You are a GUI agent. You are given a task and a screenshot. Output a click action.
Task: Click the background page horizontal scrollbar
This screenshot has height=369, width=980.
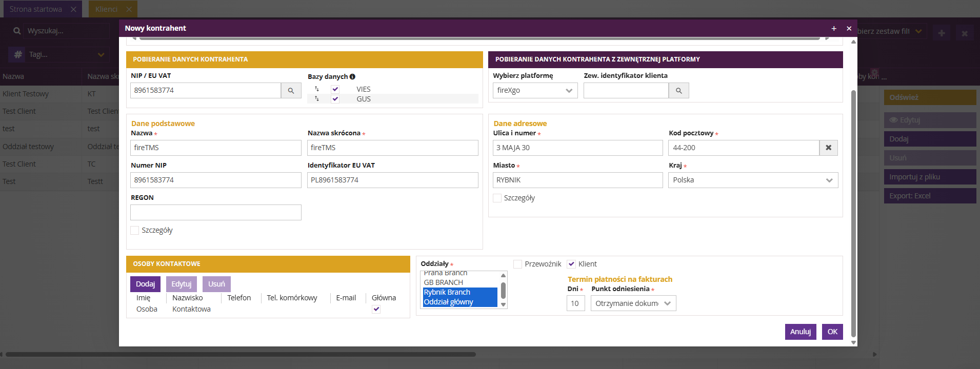[241, 354]
